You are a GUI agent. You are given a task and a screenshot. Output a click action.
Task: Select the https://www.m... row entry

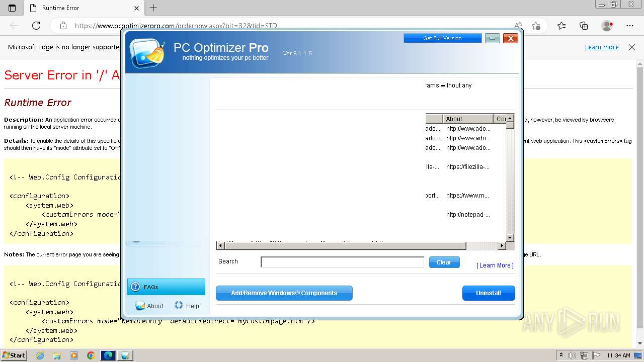[467, 196]
